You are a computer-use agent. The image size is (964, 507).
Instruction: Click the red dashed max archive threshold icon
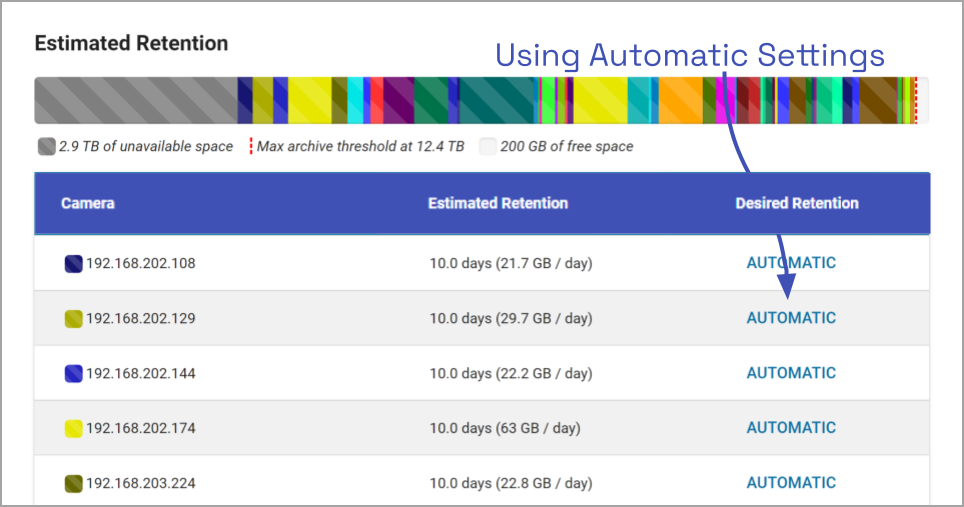[250, 147]
